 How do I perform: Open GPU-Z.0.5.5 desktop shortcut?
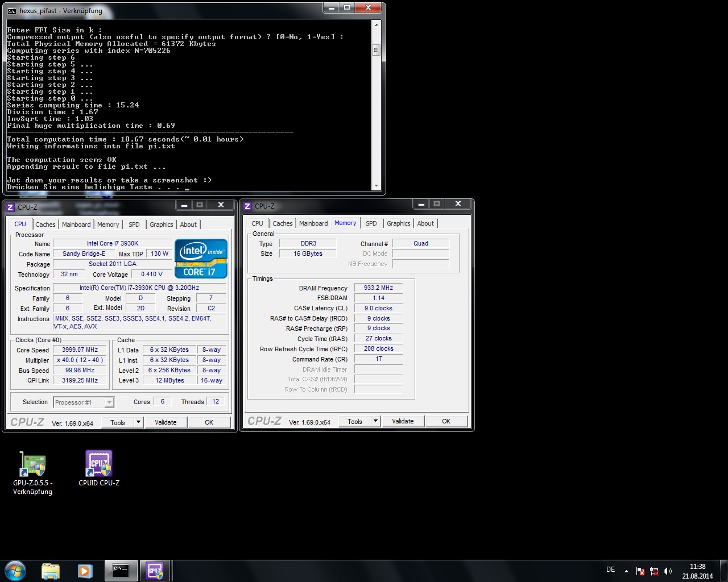pos(32,473)
